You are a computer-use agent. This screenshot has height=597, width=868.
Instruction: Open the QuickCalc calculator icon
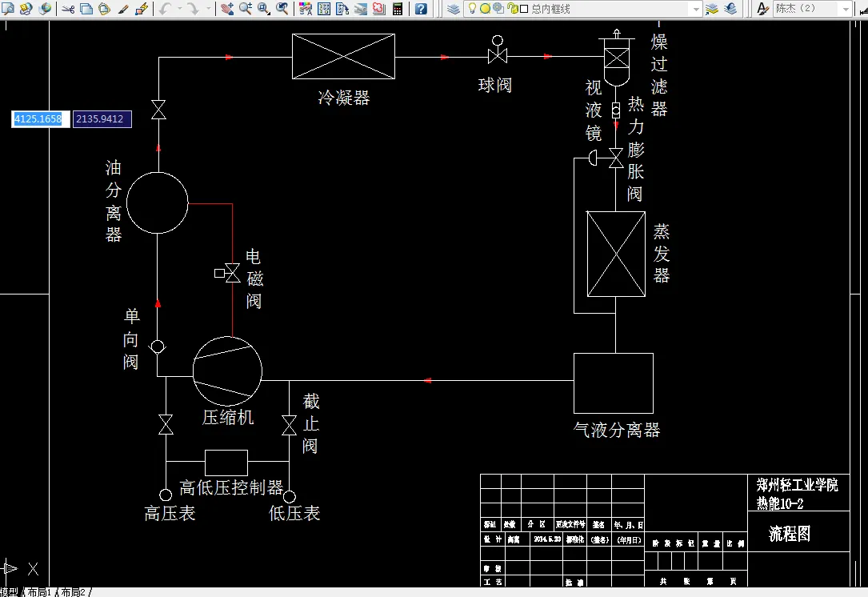pyautogui.click(x=397, y=8)
